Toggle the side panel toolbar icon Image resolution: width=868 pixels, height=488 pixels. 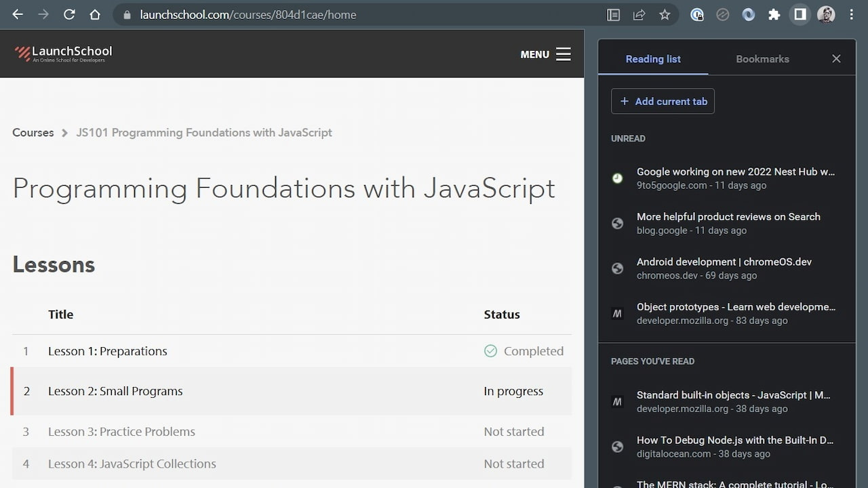coord(800,14)
